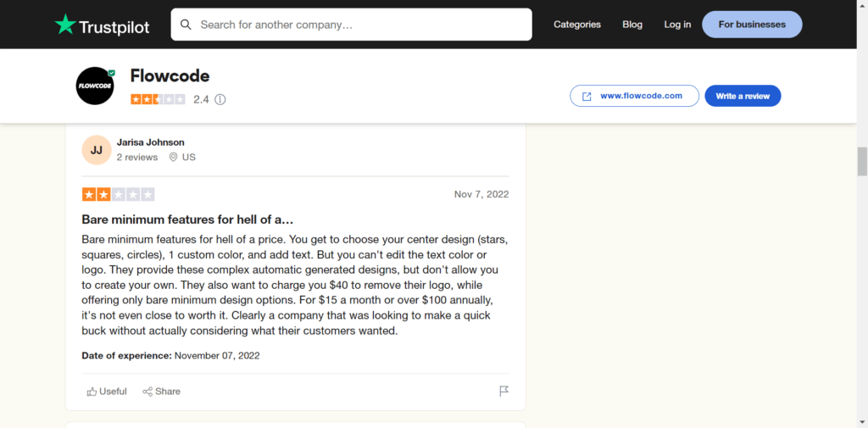Click the search magnifier icon

pyautogui.click(x=186, y=25)
